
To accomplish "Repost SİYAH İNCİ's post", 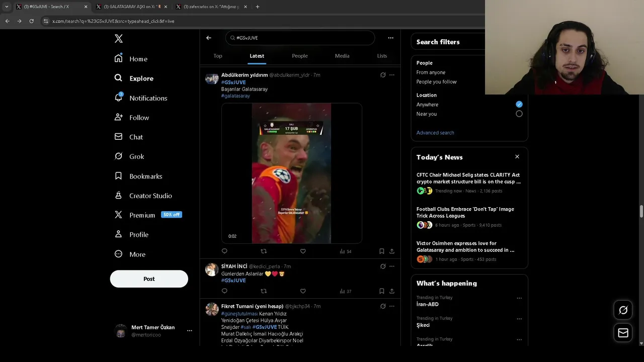I will coord(264,291).
